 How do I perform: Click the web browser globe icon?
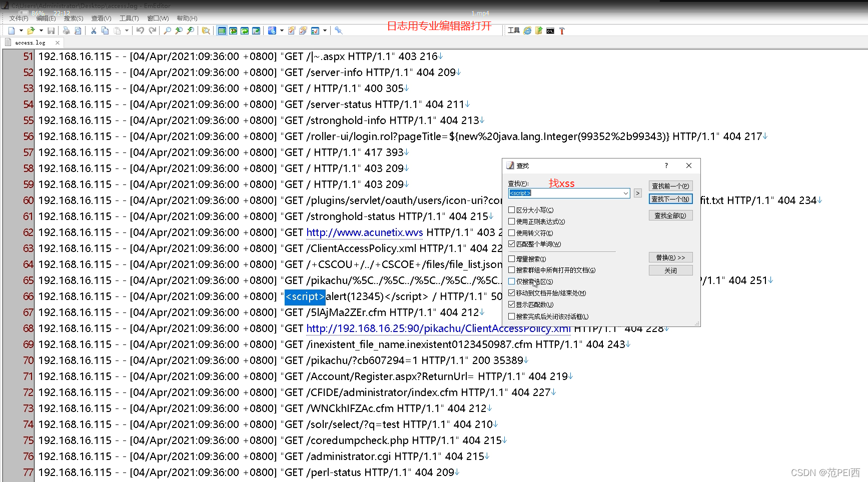527,31
